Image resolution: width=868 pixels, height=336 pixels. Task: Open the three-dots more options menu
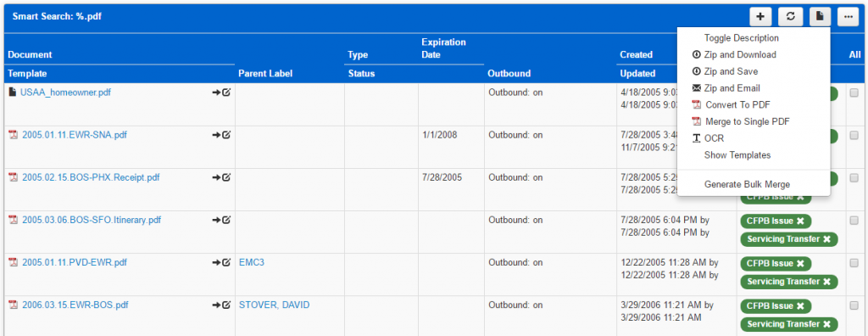click(848, 17)
